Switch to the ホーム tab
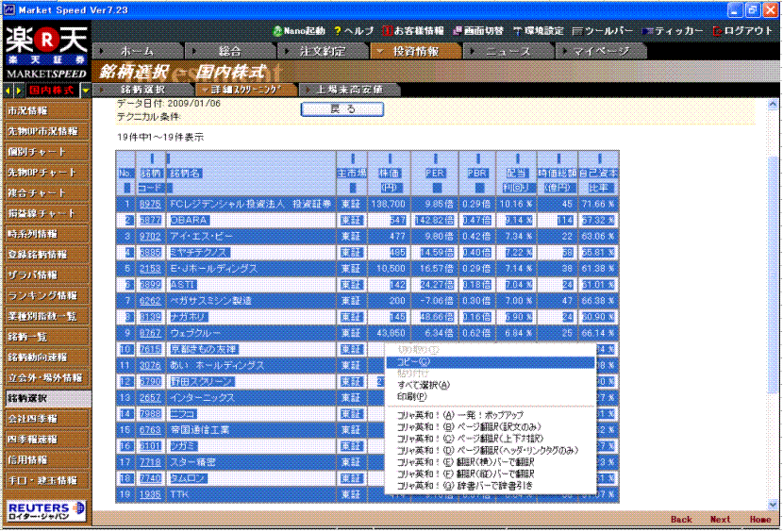 [138, 51]
